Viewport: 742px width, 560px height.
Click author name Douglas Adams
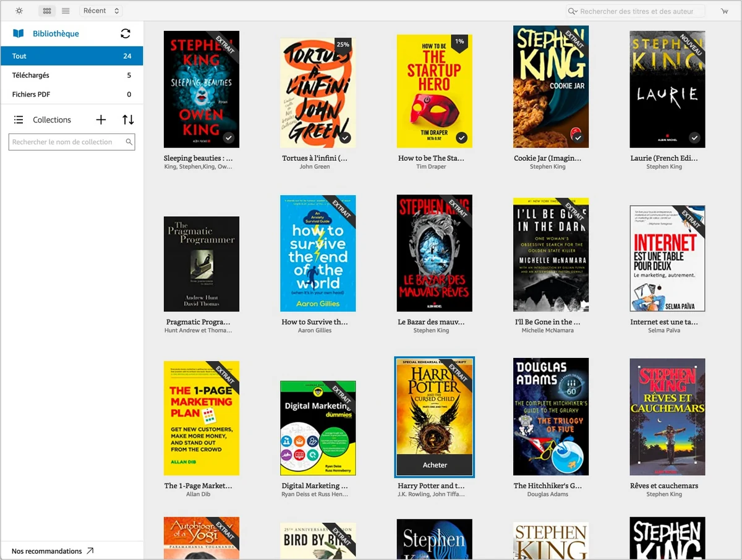[x=547, y=494]
